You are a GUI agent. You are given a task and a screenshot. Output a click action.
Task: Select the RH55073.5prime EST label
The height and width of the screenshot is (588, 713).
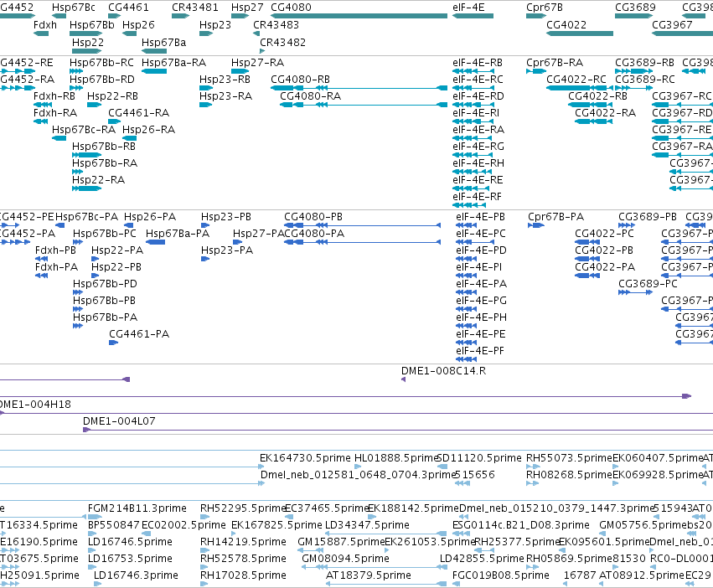click(x=569, y=458)
